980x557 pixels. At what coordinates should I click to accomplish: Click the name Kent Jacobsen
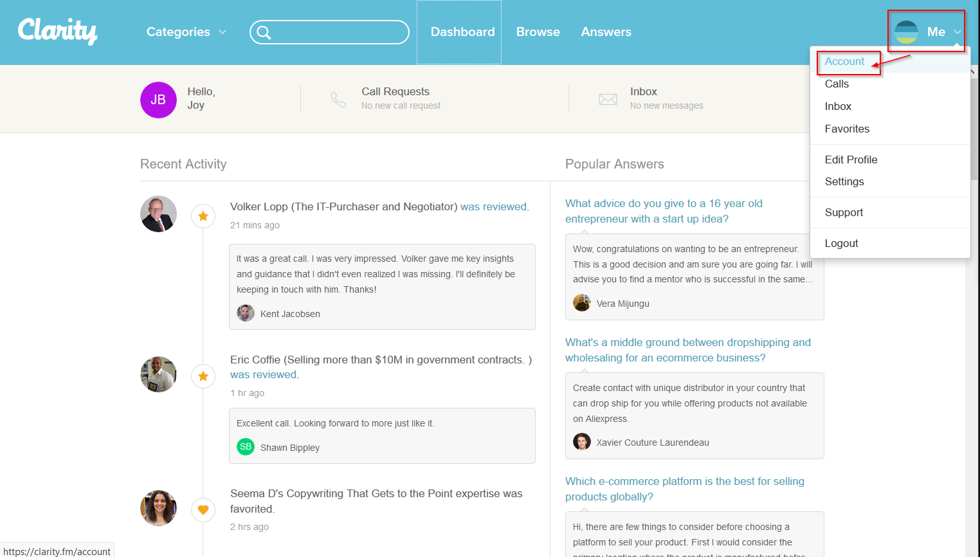pyautogui.click(x=290, y=314)
